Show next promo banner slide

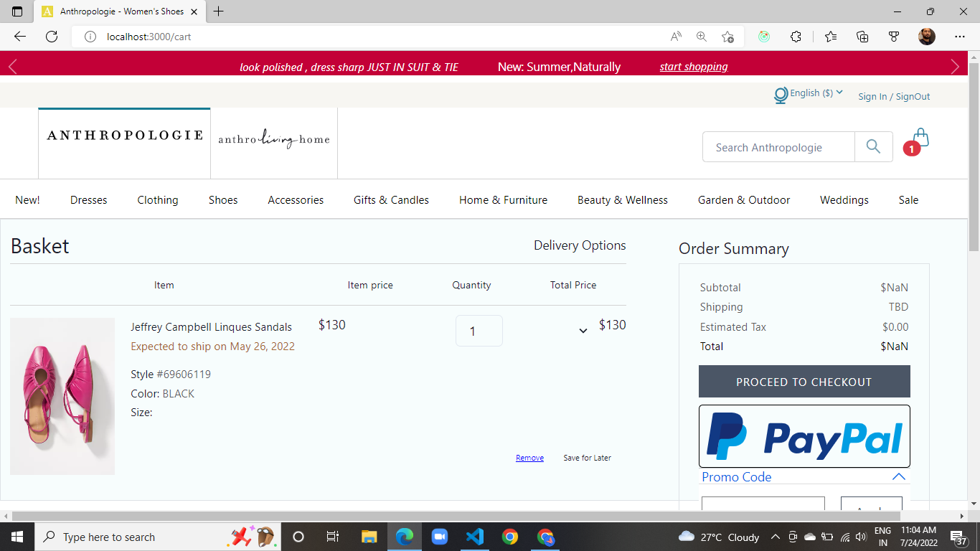click(955, 67)
